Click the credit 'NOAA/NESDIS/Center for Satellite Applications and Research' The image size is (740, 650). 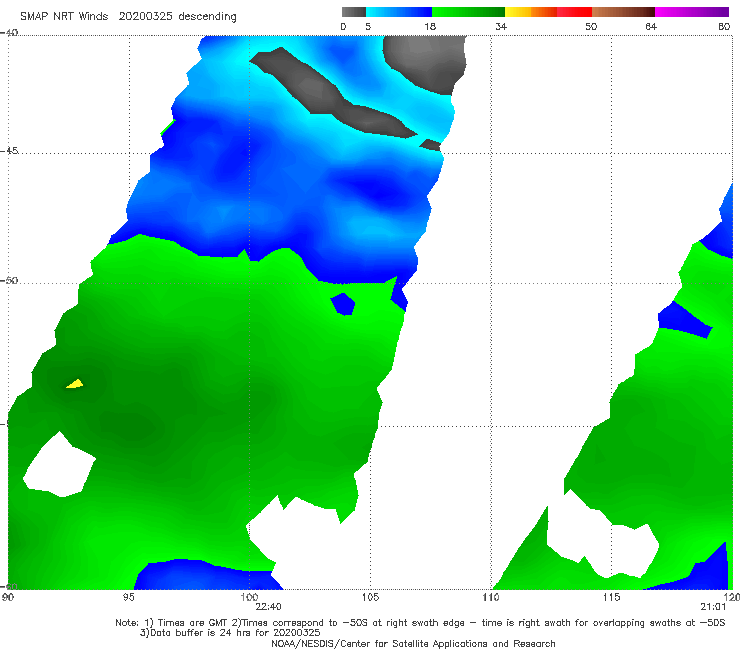413,643
